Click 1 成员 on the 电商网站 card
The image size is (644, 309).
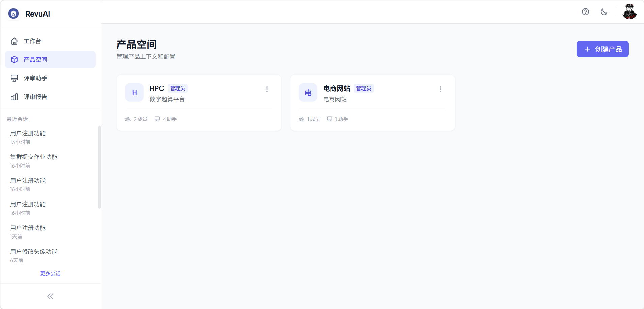(x=309, y=119)
